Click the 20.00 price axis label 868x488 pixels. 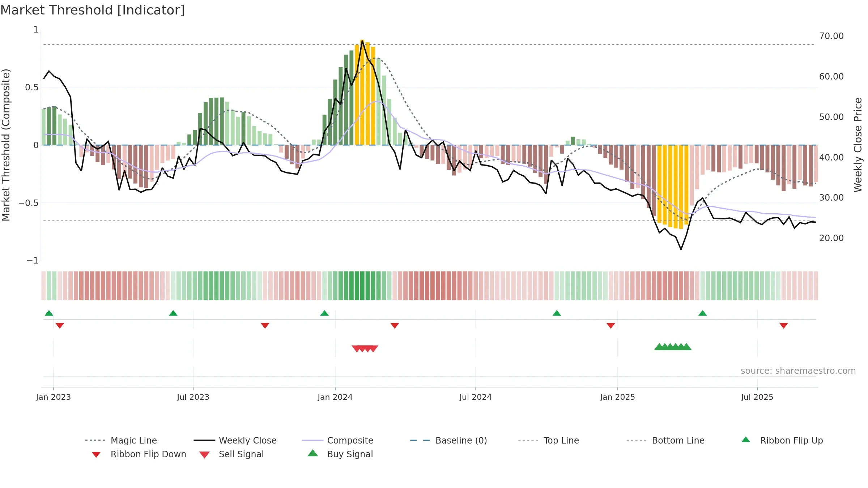[x=831, y=238]
